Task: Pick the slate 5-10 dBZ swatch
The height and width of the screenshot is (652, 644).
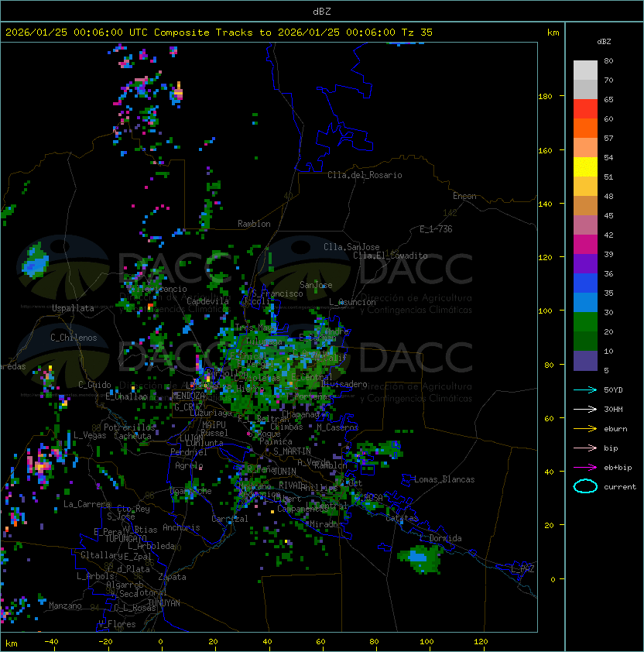Action: 585,361
